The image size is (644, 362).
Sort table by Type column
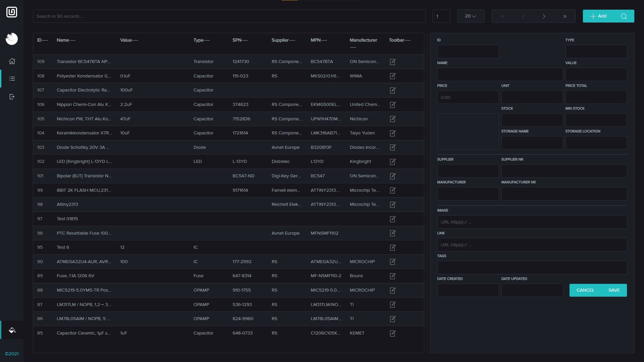[x=202, y=40]
